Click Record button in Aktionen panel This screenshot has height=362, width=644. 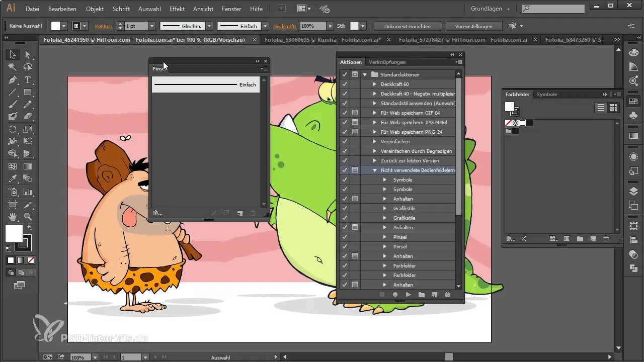[395, 295]
